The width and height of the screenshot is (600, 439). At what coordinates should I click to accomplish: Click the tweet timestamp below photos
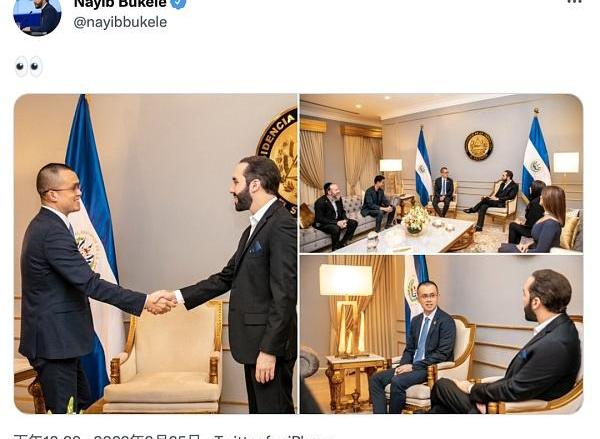107,437
